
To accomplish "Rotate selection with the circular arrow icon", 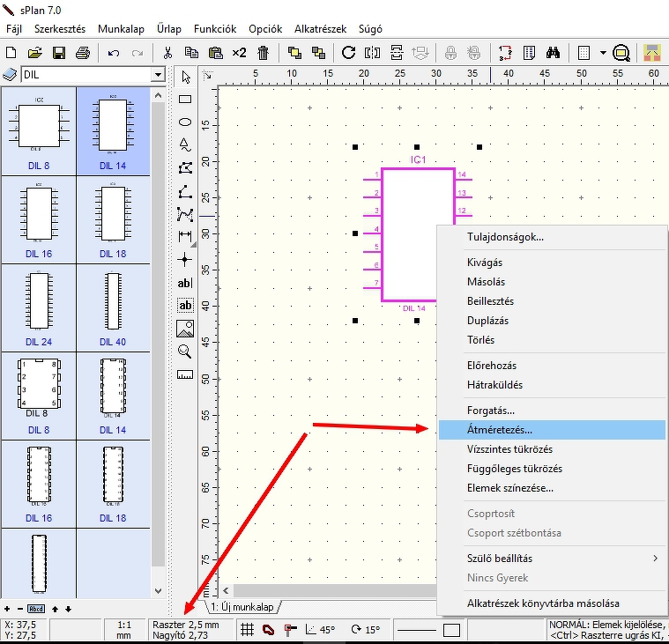I will click(348, 53).
